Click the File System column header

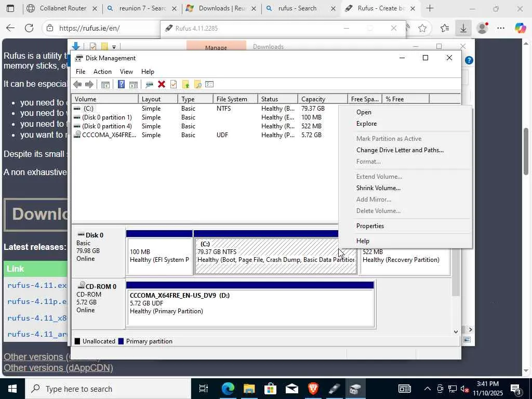pyautogui.click(x=235, y=99)
